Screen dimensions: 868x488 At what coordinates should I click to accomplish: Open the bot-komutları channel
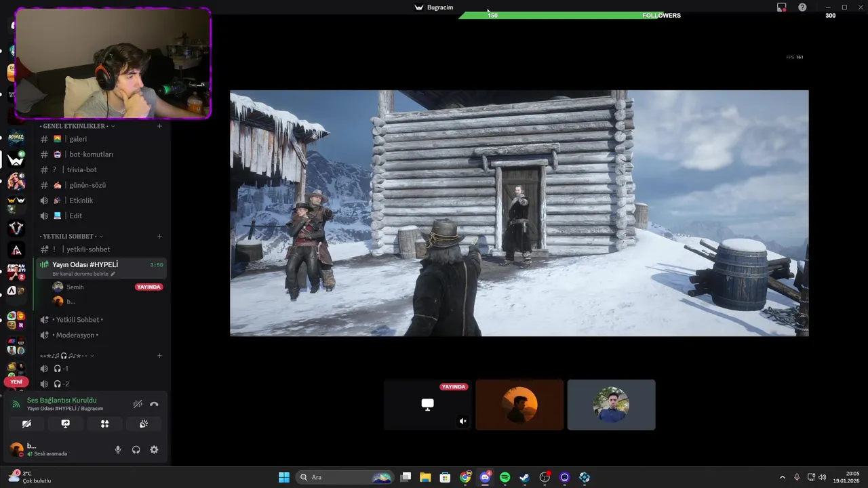[100, 155]
